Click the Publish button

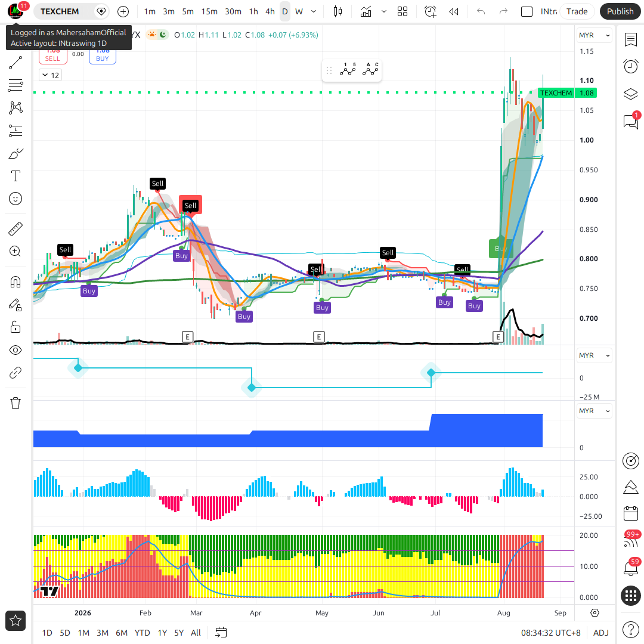pos(620,11)
